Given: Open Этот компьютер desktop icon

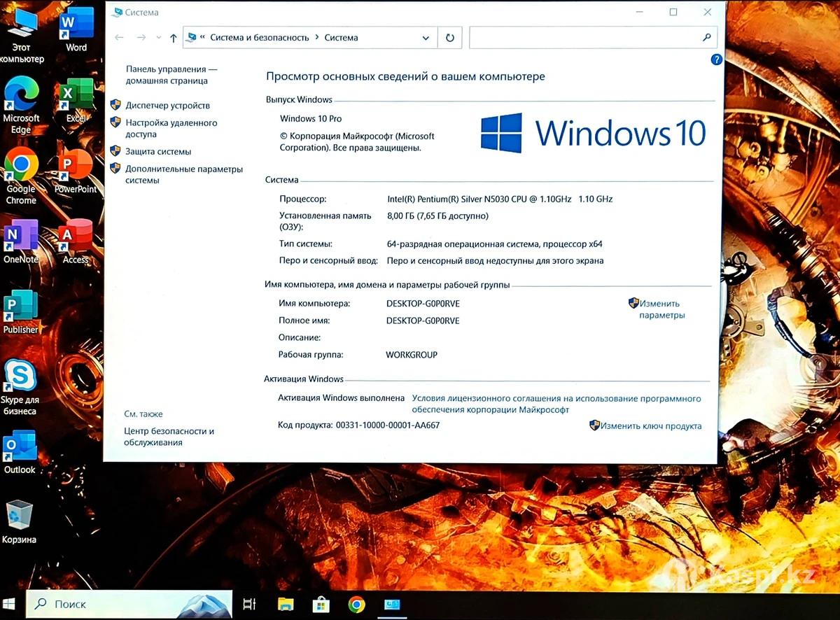Looking at the screenshot, I should [21, 36].
